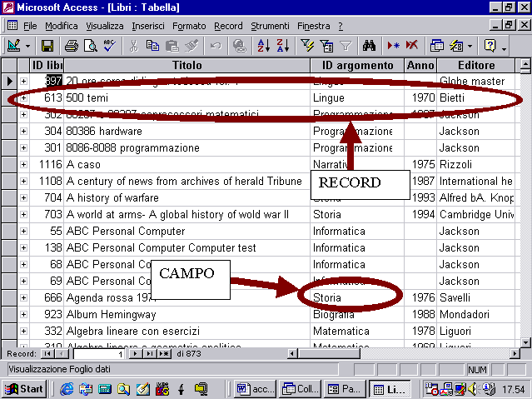
Task: Open the View design mode icon
Action: 13,46
